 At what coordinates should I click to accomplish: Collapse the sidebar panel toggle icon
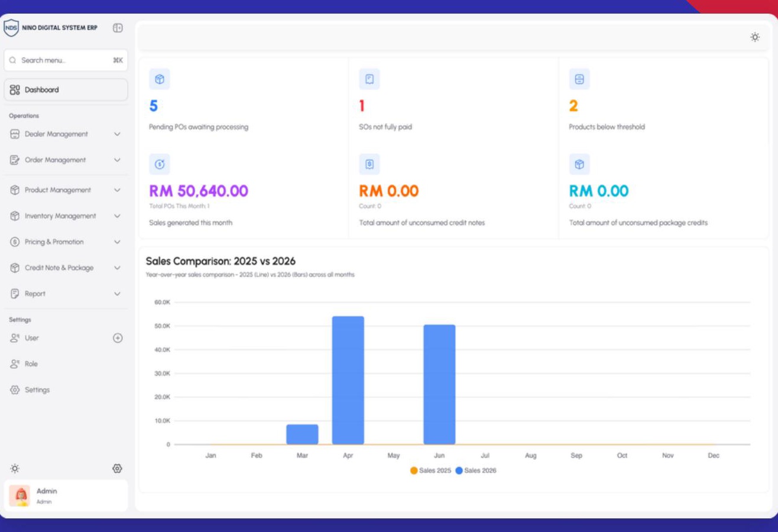coord(118,28)
